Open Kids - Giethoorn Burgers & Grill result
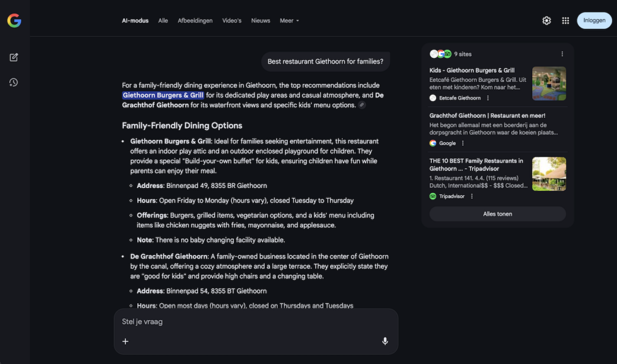The width and height of the screenshot is (617, 364). (472, 71)
